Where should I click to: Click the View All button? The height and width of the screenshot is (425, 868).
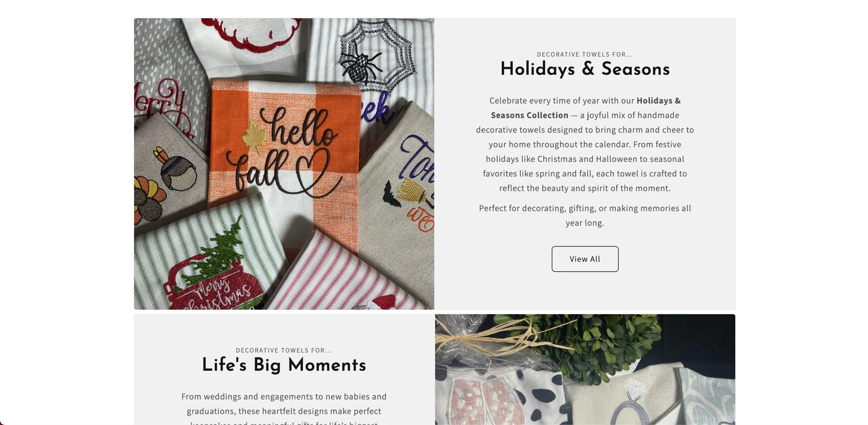[x=585, y=259]
